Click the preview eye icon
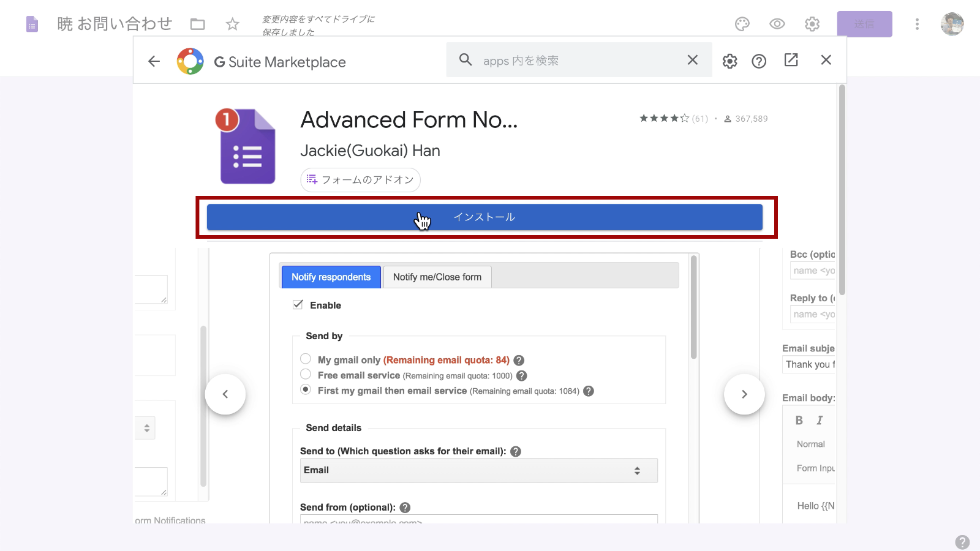 click(777, 24)
